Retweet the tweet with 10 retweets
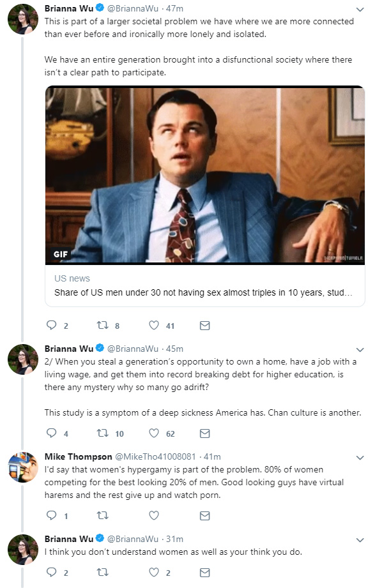Screen dimensions: 375x588 pyautogui.click(x=102, y=433)
